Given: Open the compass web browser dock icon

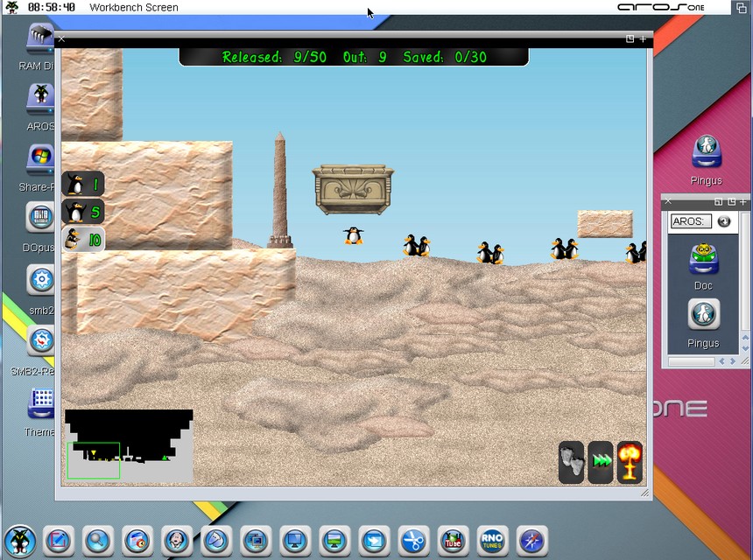Looking at the screenshot, I should coord(531,540).
